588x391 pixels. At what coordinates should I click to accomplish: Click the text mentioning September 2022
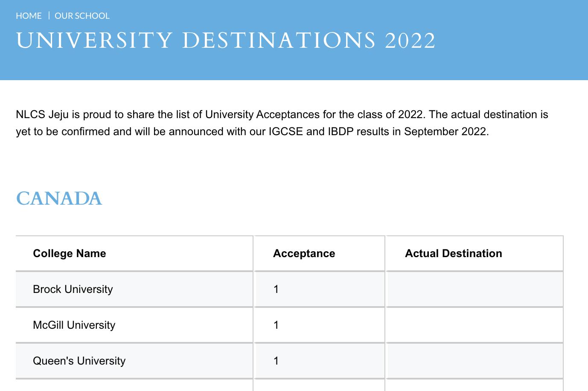point(445,131)
